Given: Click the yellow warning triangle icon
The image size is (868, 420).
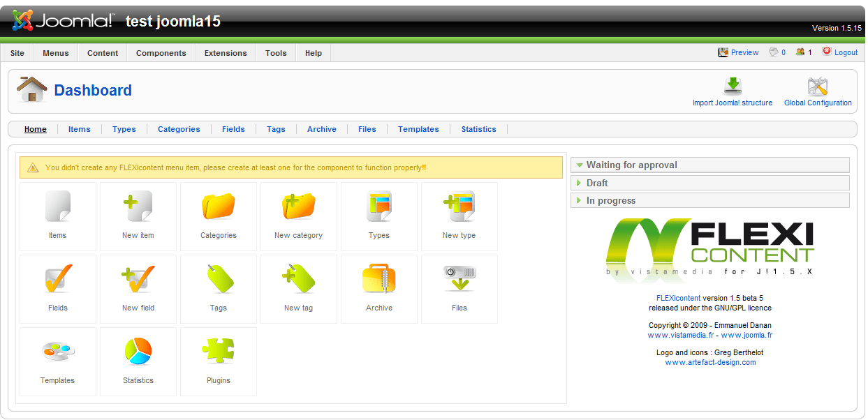Looking at the screenshot, I should (x=33, y=167).
